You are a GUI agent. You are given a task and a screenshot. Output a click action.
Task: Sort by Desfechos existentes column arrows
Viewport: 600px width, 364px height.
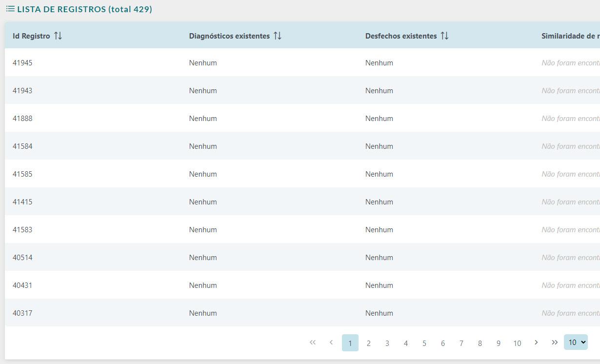(x=444, y=36)
